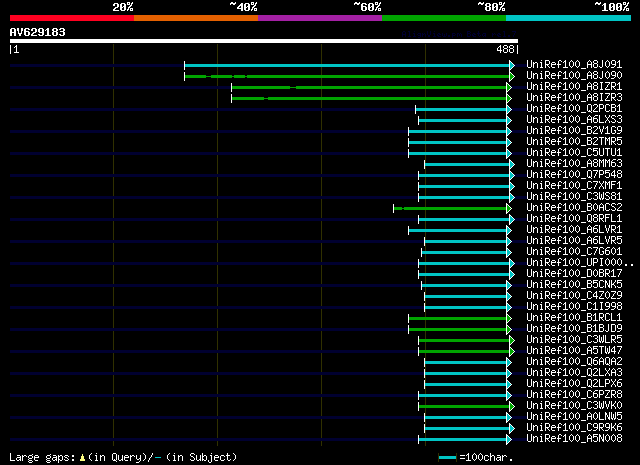This screenshot has width=640, height=465.
Task: Select the UniRef100_C9R9K6 hit name
Action: [x=574, y=427]
